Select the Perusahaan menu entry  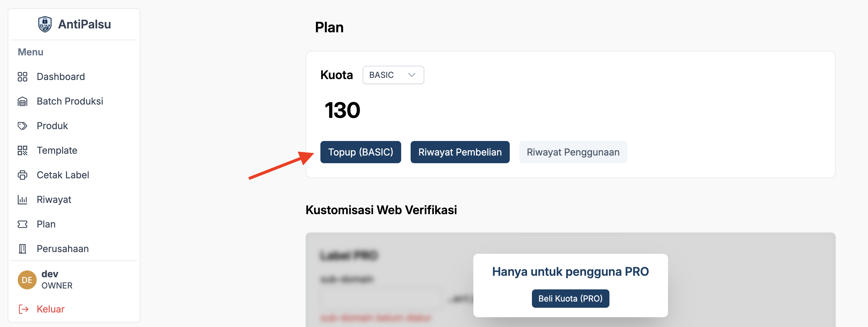[x=63, y=249]
